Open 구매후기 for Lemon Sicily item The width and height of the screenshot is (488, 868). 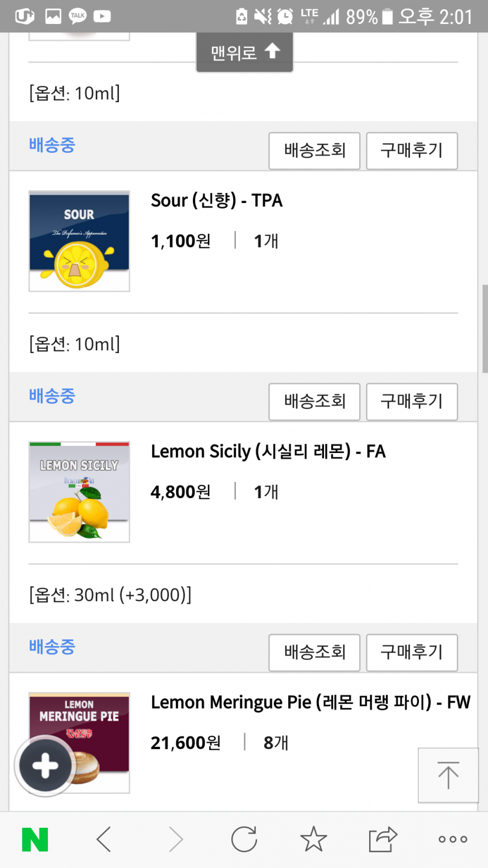click(412, 402)
